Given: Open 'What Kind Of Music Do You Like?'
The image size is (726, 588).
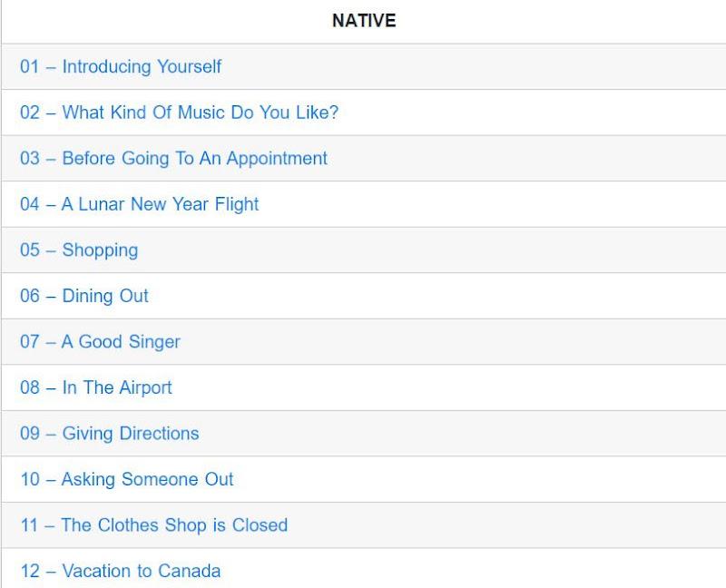Looking at the screenshot, I should pyautogui.click(x=179, y=113).
